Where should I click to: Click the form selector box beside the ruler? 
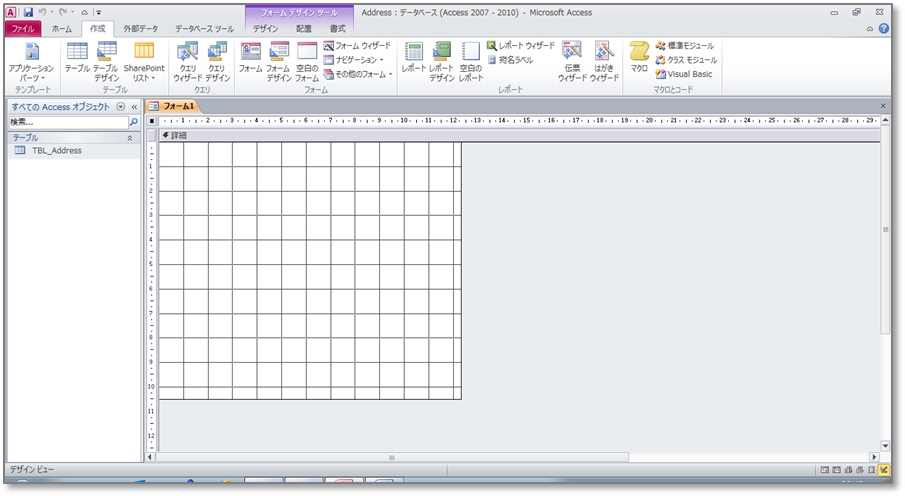[152, 121]
